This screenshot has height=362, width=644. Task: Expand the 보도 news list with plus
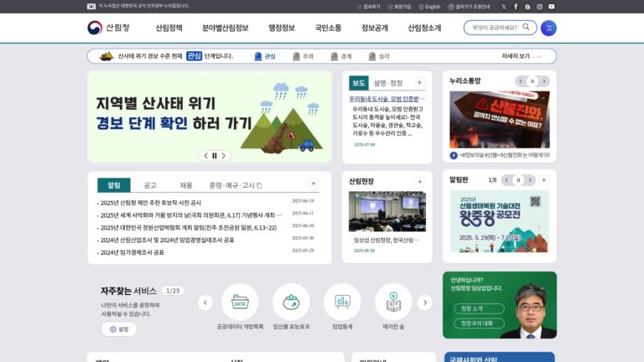pos(419,82)
